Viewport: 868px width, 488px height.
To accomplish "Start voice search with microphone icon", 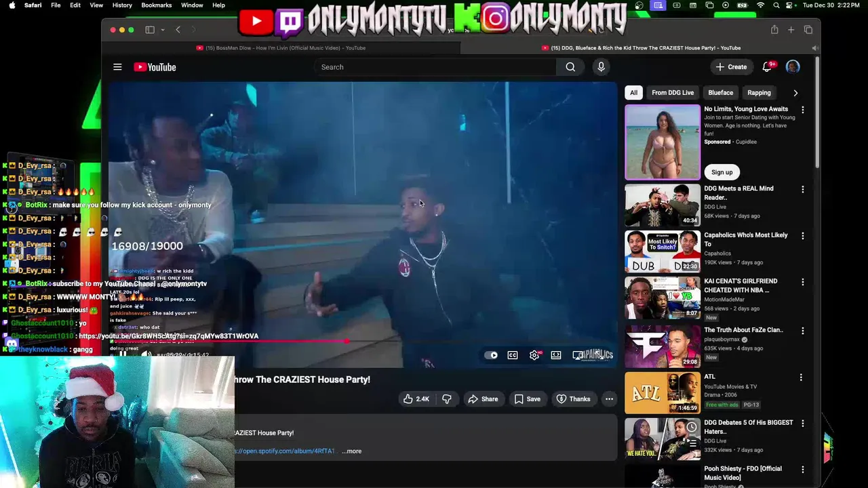I will pos(601,67).
